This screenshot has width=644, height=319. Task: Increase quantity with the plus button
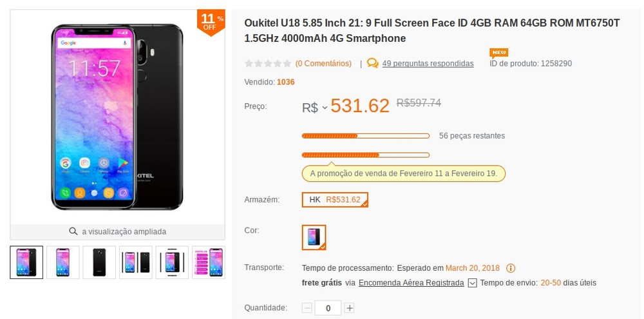click(349, 308)
